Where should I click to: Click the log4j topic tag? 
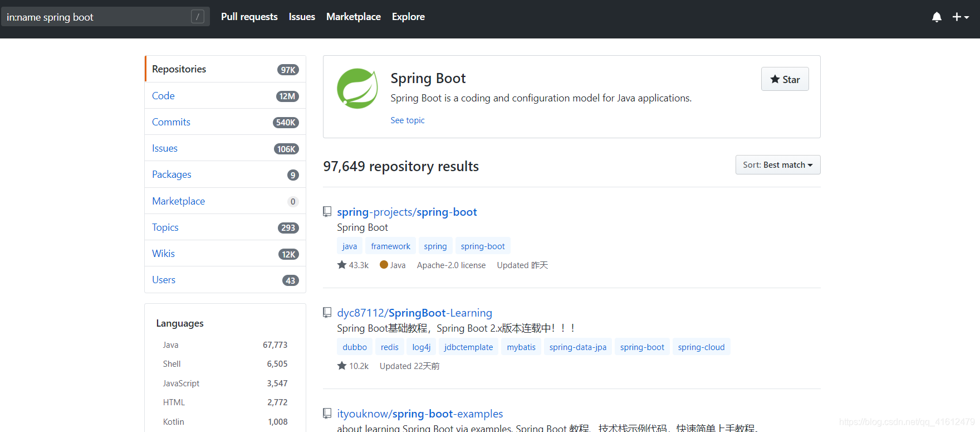[x=421, y=347]
